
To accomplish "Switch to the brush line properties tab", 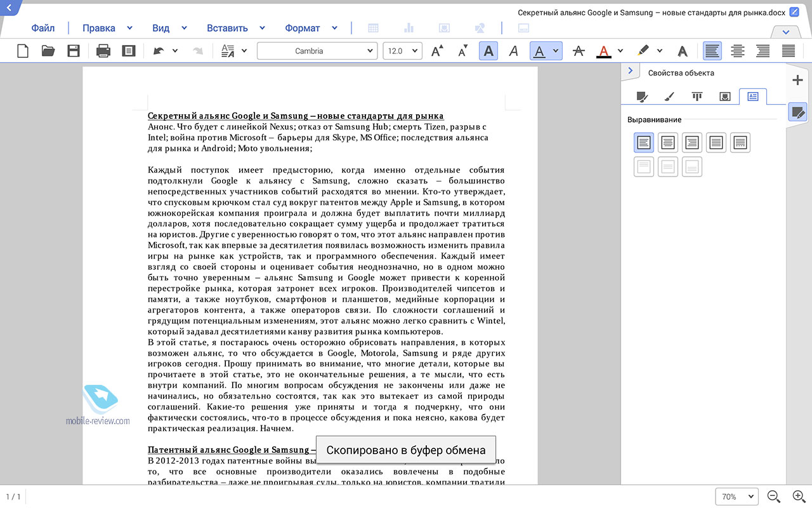I will coord(669,97).
